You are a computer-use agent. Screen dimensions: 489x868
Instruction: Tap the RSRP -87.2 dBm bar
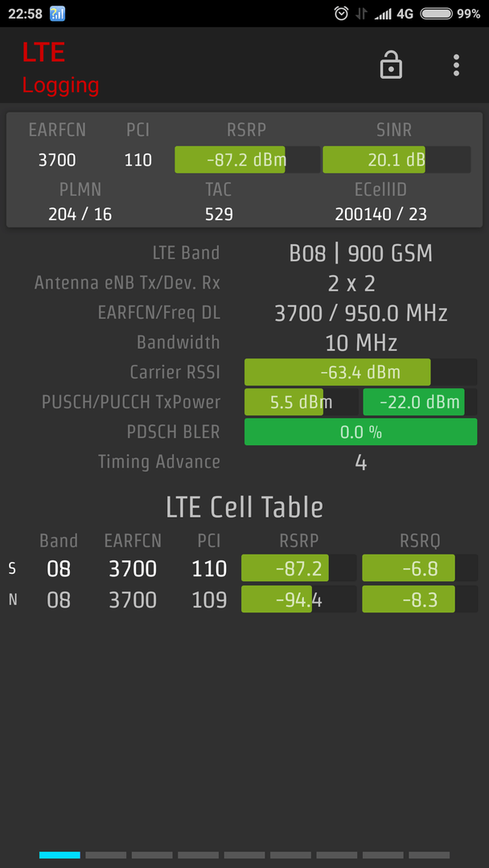tap(241, 159)
